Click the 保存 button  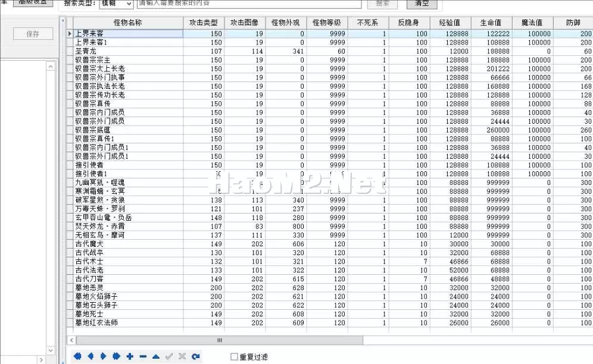click(33, 34)
